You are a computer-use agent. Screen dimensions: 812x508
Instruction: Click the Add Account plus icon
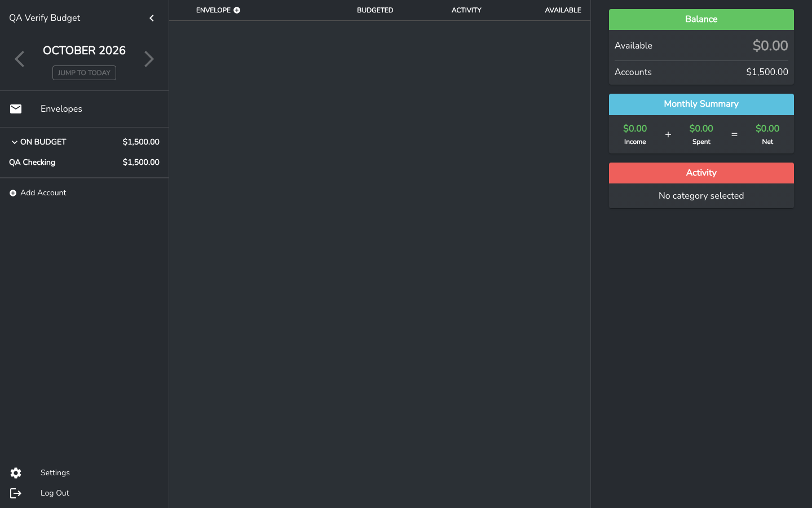point(13,193)
